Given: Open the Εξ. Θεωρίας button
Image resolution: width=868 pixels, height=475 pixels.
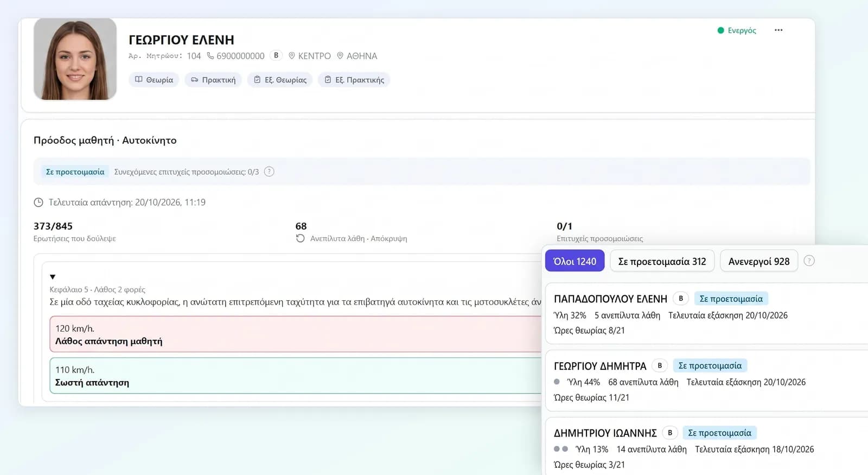Looking at the screenshot, I should pos(280,80).
